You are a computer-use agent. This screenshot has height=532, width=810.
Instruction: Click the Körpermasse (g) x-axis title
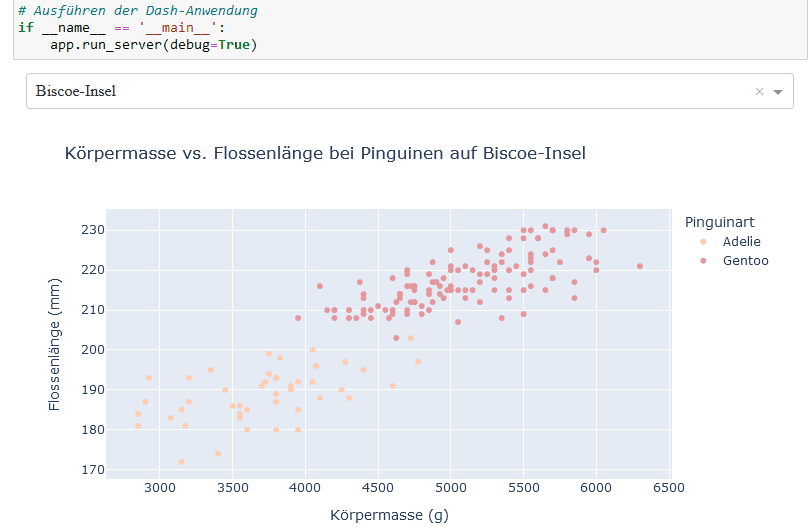389,516
